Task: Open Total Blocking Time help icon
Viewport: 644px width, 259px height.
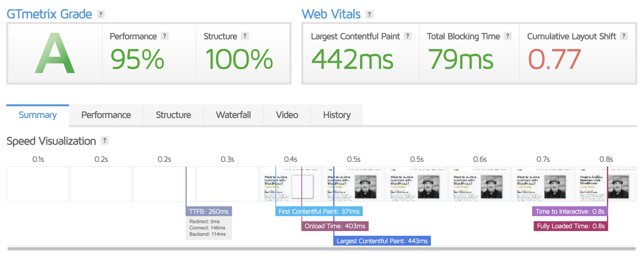Action: click(508, 36)
